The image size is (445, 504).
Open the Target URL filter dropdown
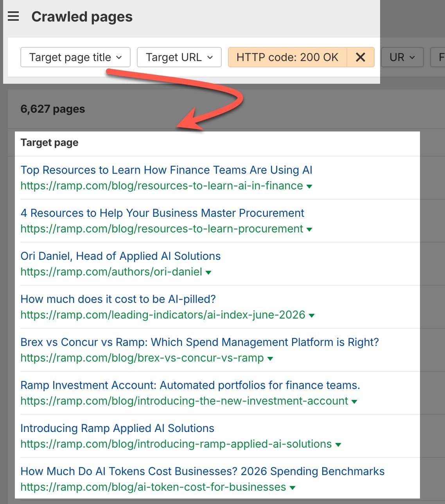click(179, 57)
